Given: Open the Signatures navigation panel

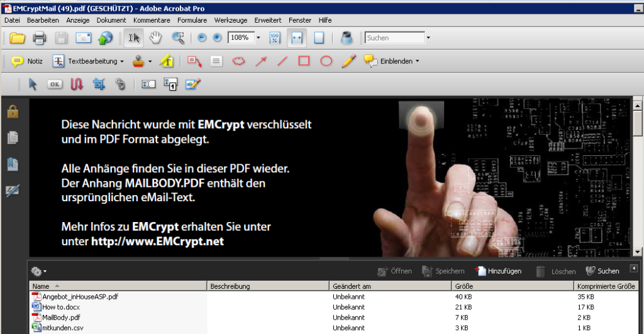Looking at the screenshot, I should click(13, 190).
